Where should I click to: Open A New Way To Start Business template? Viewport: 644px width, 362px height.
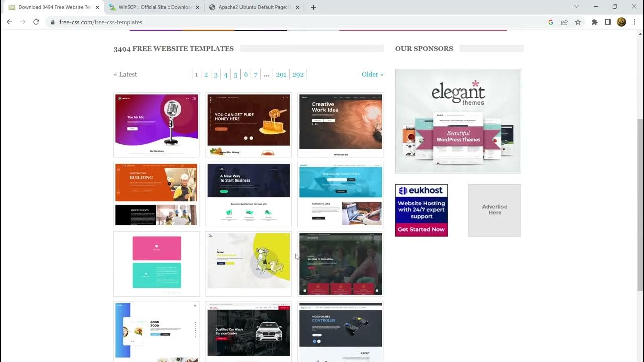click(x=249, y=194)
